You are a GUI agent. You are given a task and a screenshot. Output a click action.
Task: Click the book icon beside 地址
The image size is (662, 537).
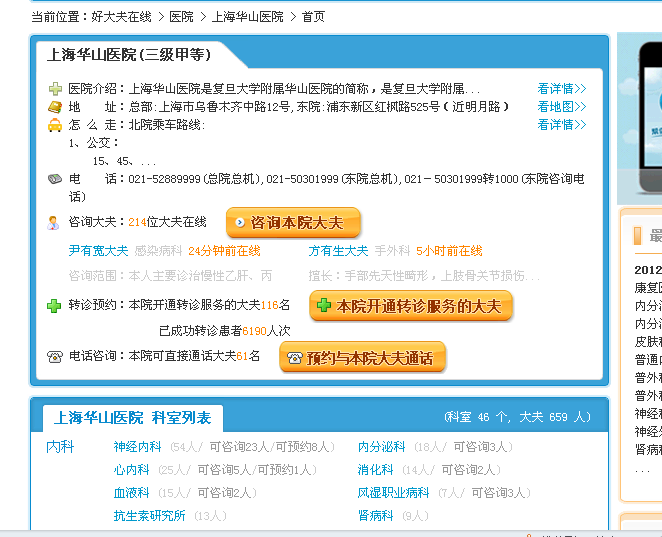[x=55, y=107]
